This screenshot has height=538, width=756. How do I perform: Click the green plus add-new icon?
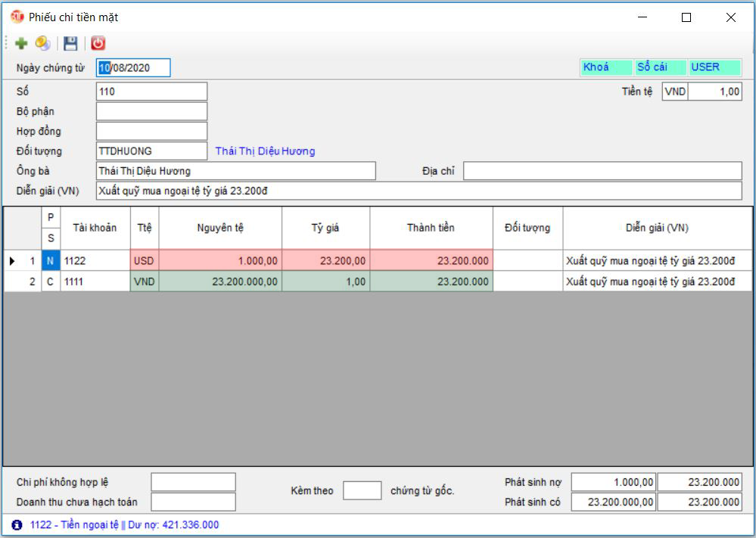(20, 44)
